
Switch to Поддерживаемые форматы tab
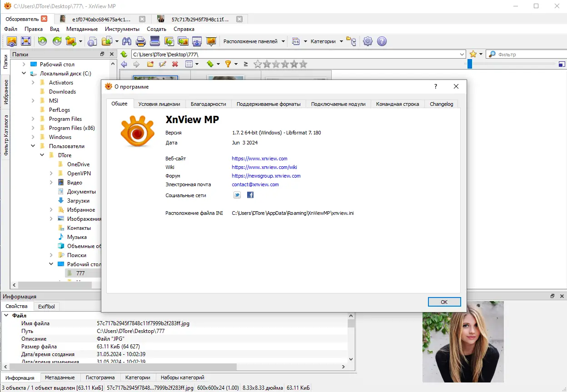click(269, 104)
